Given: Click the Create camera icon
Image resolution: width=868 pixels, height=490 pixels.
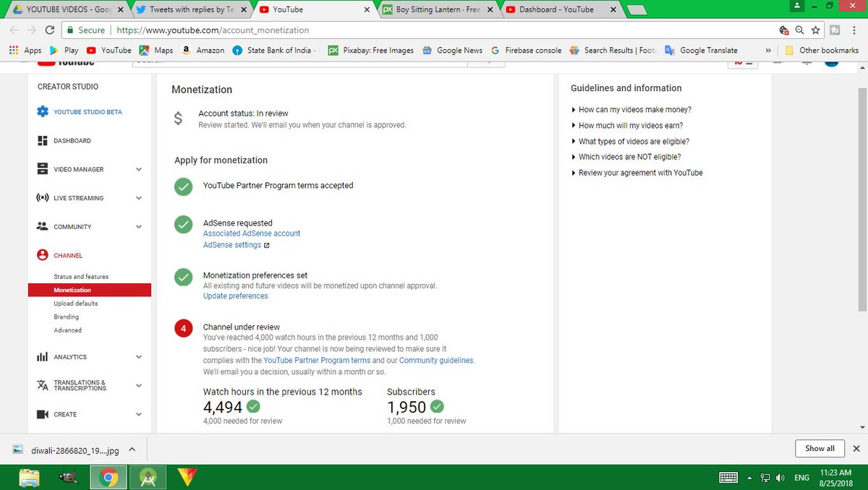Looking at the screenshot, I should coord(42,414).
